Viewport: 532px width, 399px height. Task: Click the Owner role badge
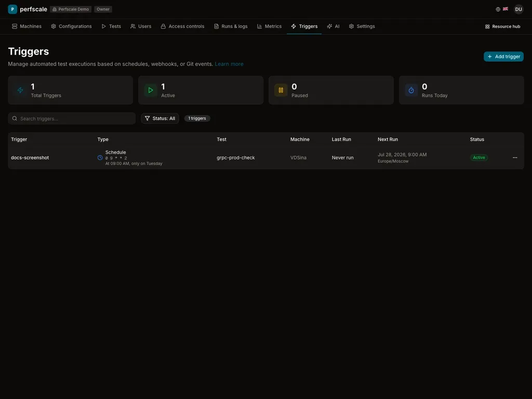(103, 9)
